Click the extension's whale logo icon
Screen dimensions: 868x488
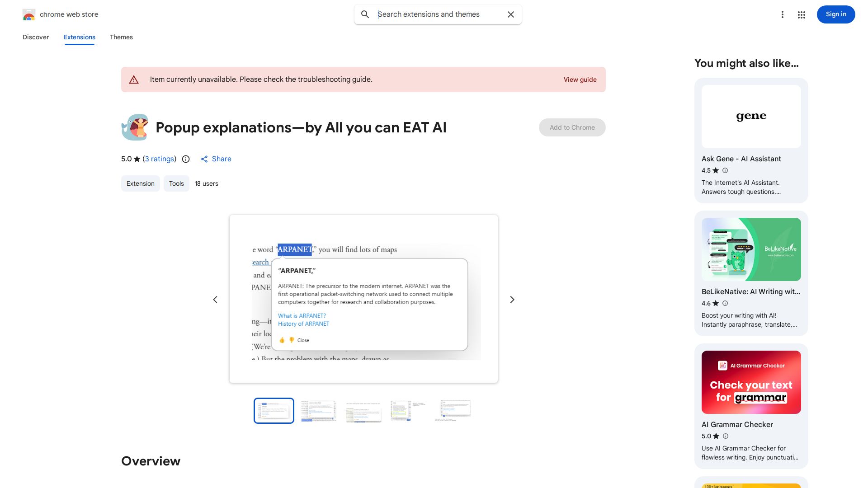coord(135,127)
